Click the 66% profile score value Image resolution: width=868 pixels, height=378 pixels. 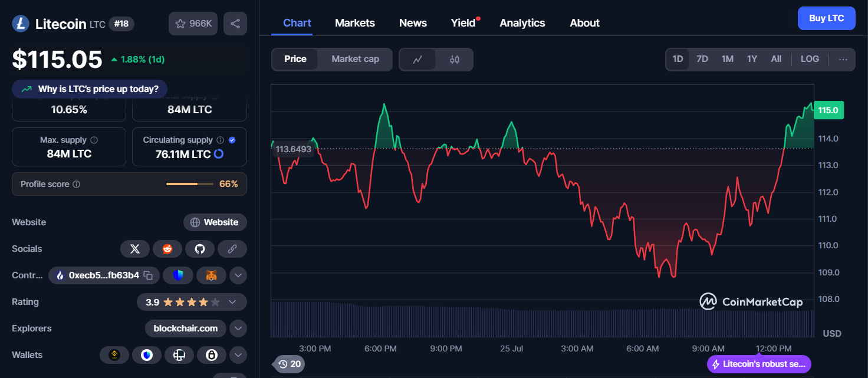229,184
